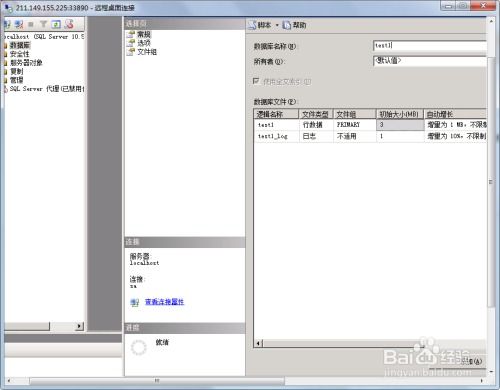This screenshot has width=500, height=390.
Task: Click the 服务器 localhost value under 连接
Action: [x=144, y=263]
